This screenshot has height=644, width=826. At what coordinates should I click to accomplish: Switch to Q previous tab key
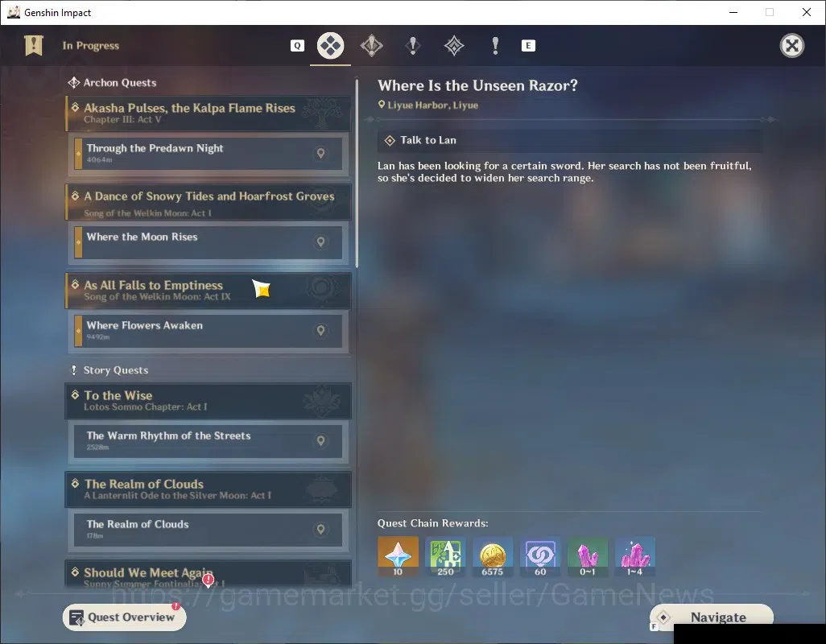[x=297, y=46]
